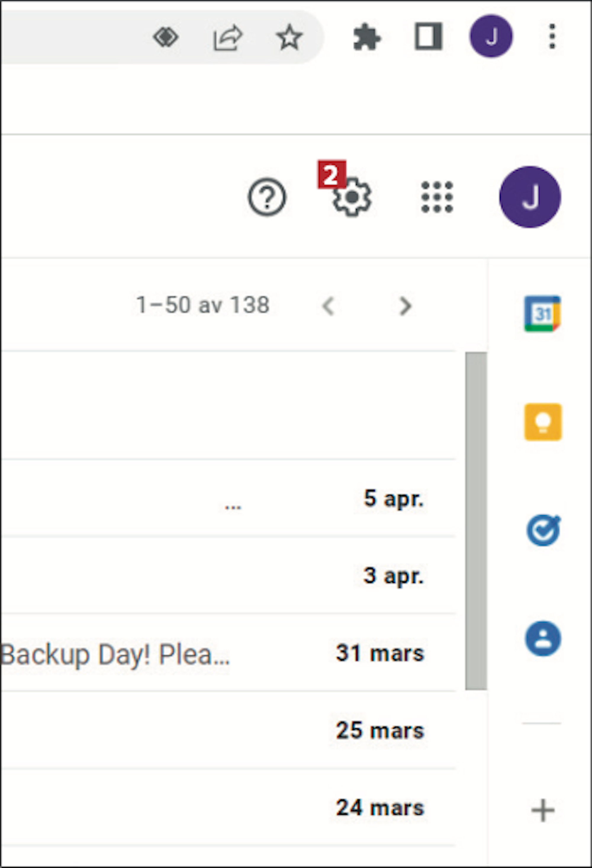The image size is (592, 868).
Task: Click the inbox vertical scrollbar
Action: click(x=476, y=521)
